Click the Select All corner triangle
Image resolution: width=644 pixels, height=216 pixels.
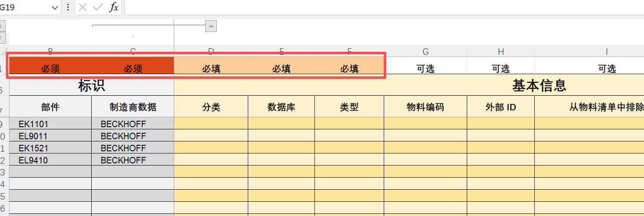click(x=3, y=51)
